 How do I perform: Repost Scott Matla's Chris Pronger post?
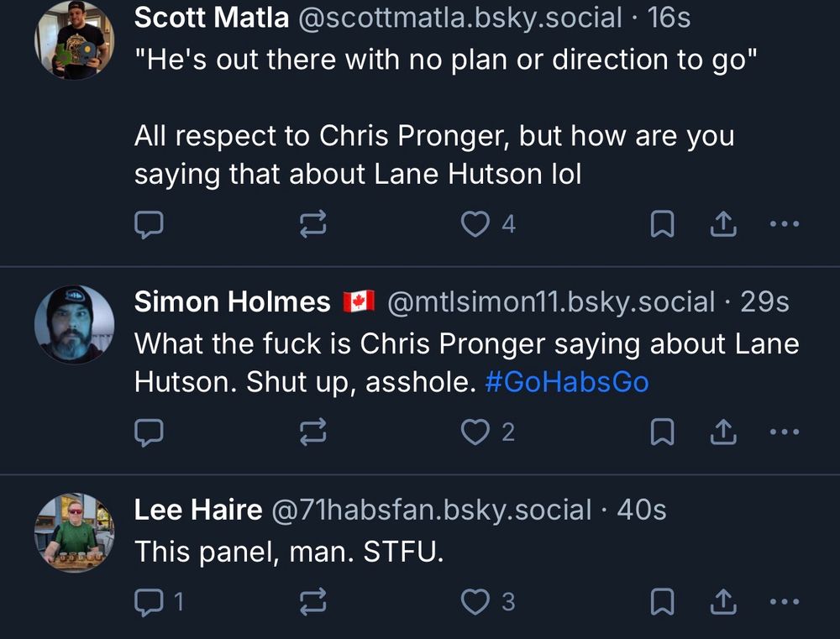[x=313, y=223]
